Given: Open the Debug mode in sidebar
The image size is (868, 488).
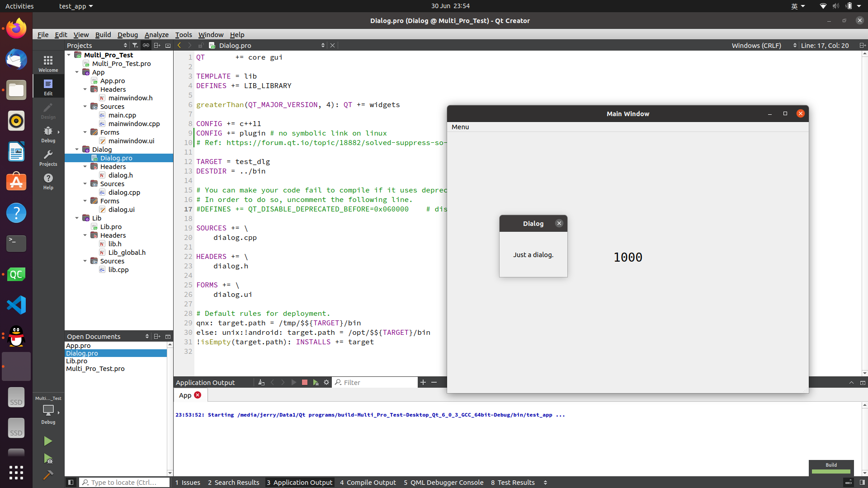Looking at the screenshot, I should click(x=48, y=134).
